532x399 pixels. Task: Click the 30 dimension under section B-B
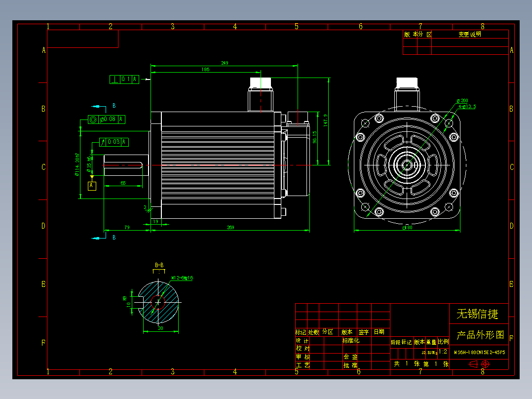pos(160,328)
